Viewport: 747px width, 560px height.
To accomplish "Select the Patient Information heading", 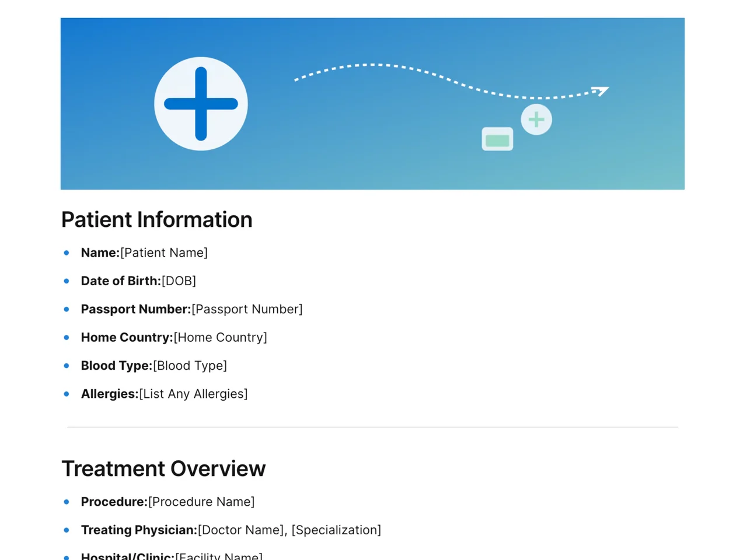I will [157, 220].
